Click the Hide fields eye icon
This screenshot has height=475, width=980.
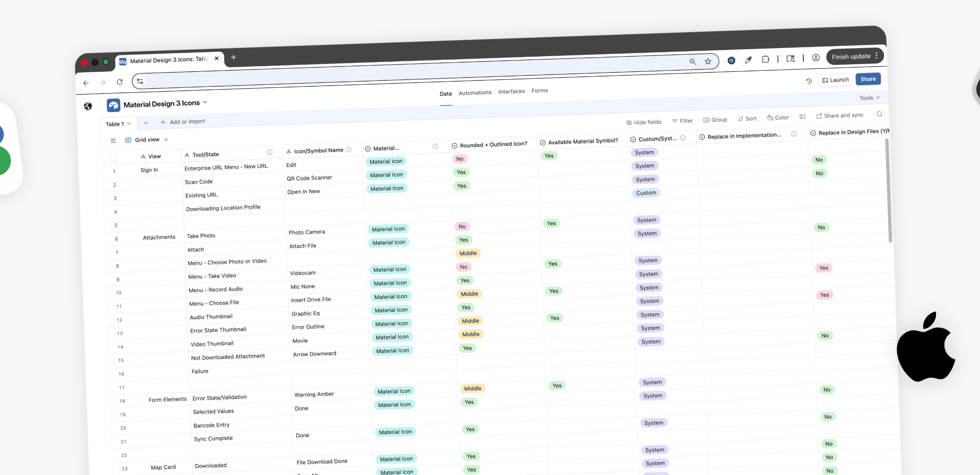pyautogui.click(x=629, y=123)
